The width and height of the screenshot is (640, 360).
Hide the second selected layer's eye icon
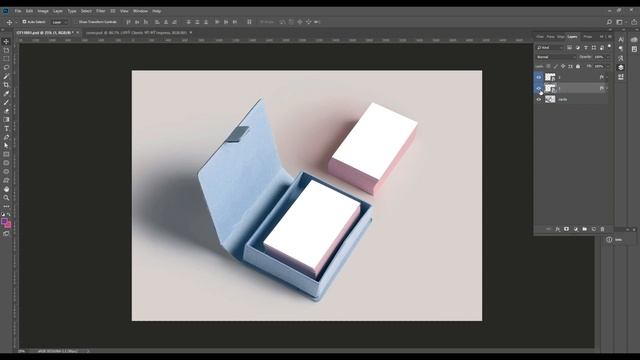(x=539, y=88)
